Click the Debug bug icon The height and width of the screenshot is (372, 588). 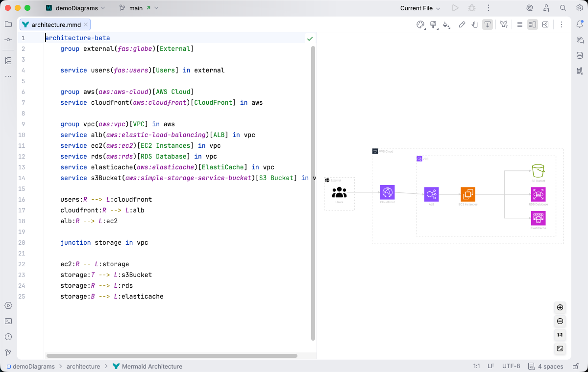click(x=472, y=8)
